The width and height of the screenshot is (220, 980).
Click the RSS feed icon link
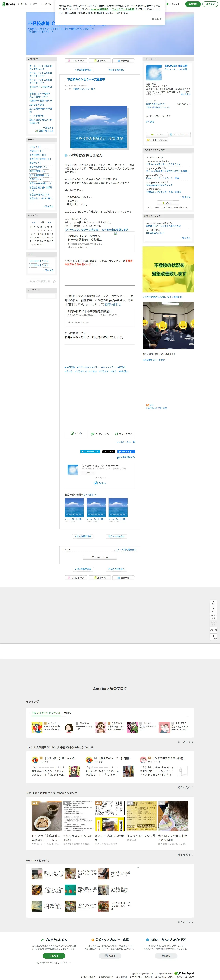point(150,405)
